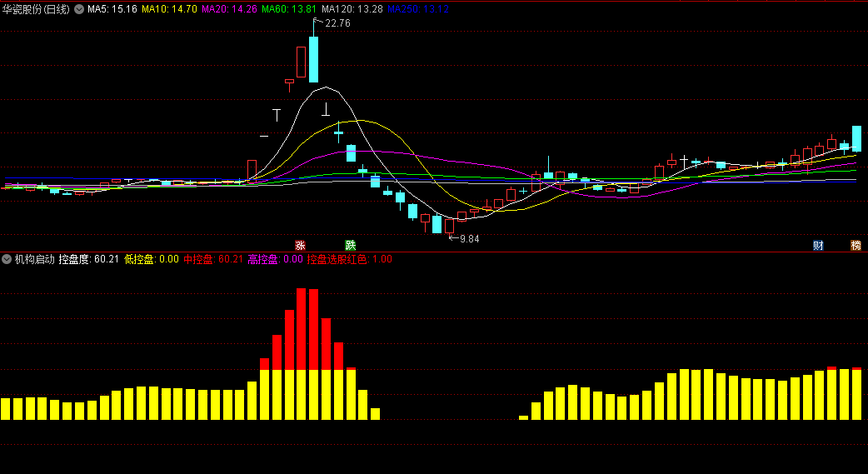Image resolution: width=868 pixels, height=474 pixels.
Task: Click the 华瓷股份(日线) chart title
Action: pos(37,9)
